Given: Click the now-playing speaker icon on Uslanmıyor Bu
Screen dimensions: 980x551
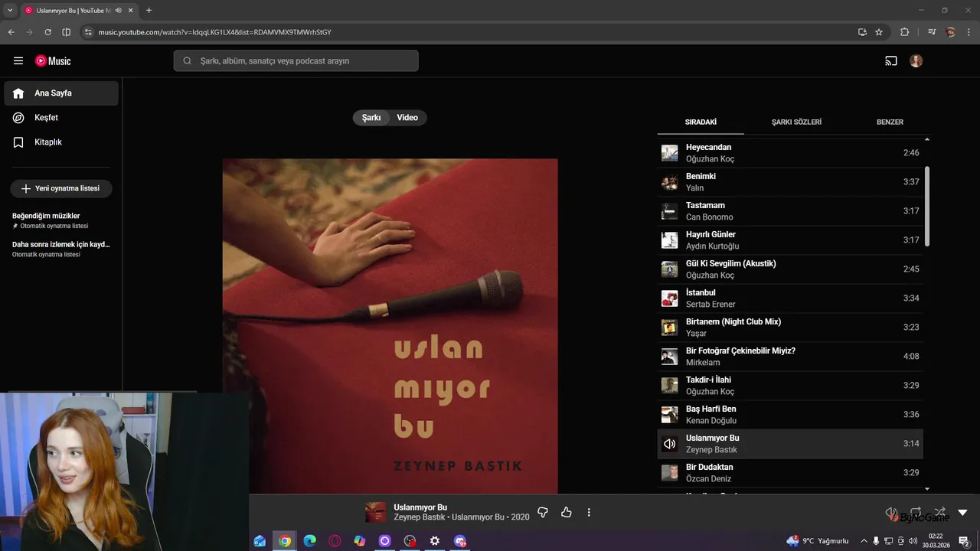Looking at the screenshot, I should pos(670,444).
